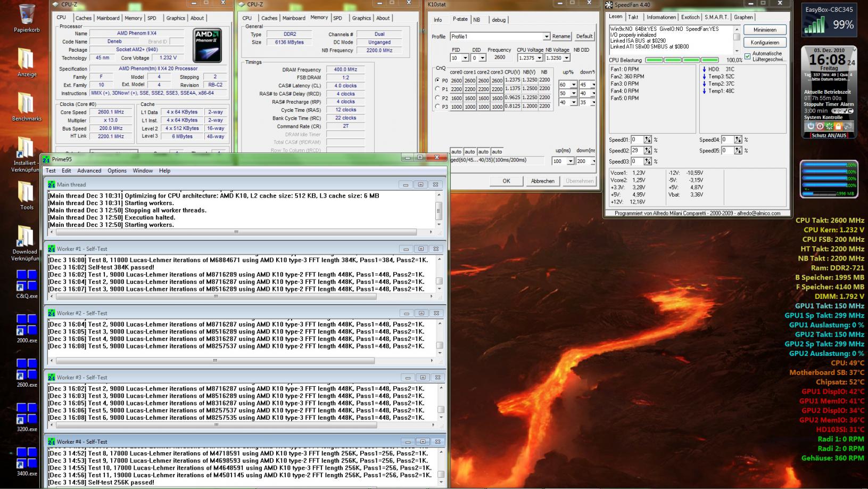The image size is (868, 489).
Task: Click the red shutdown icon in System Kontrolle
Action: 820,126
